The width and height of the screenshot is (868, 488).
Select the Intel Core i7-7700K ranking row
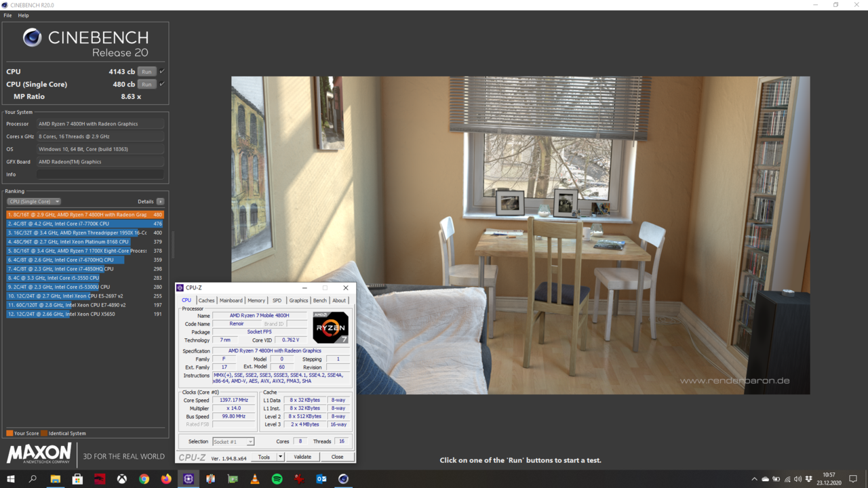click(85, 224)
